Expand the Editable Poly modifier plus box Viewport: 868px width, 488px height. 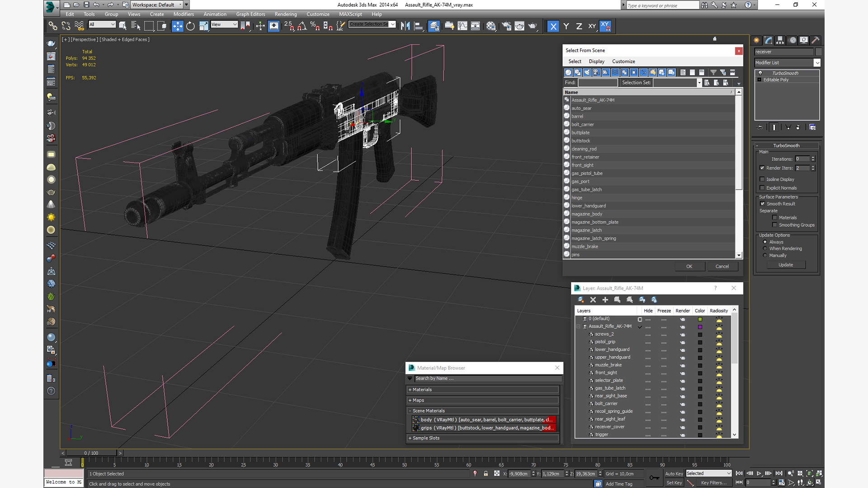click(x=759, y=80)
